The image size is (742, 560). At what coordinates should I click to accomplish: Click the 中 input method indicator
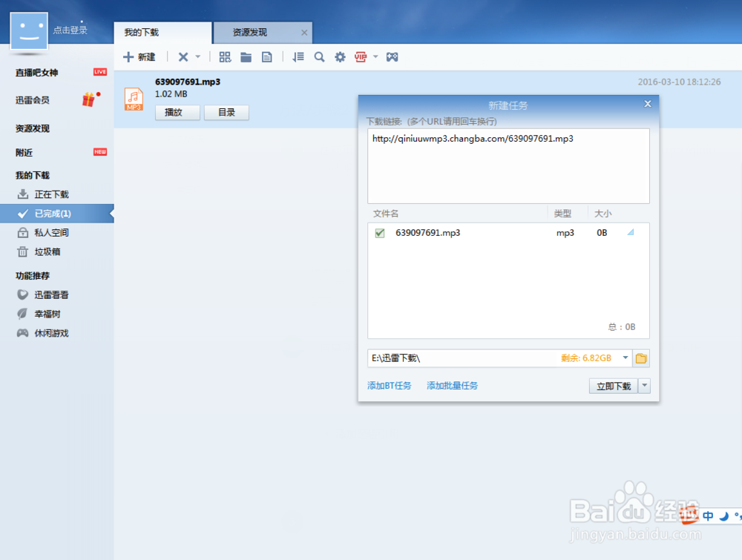708,516
